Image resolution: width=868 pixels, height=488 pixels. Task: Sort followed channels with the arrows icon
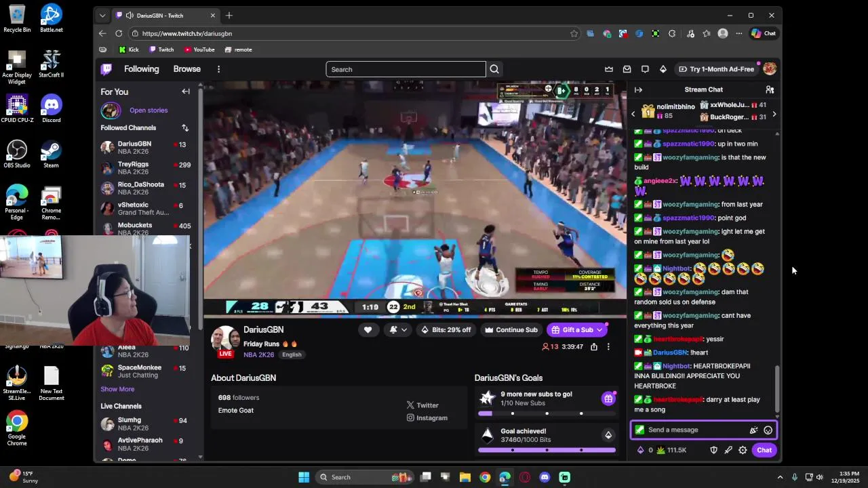185,127
